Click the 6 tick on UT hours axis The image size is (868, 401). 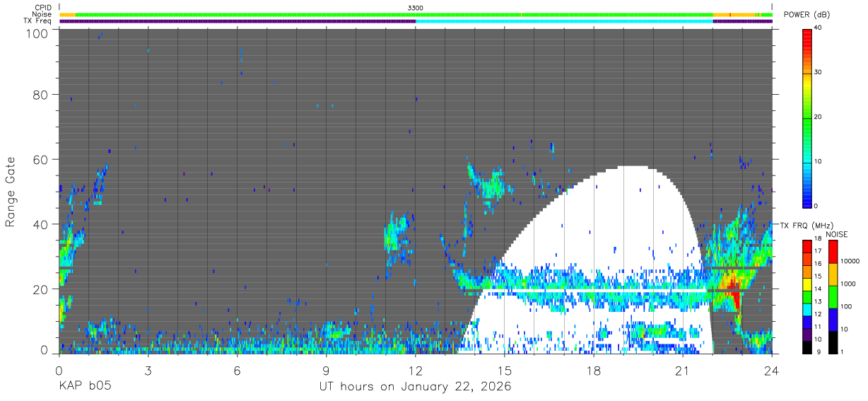(x=237, y=371)
